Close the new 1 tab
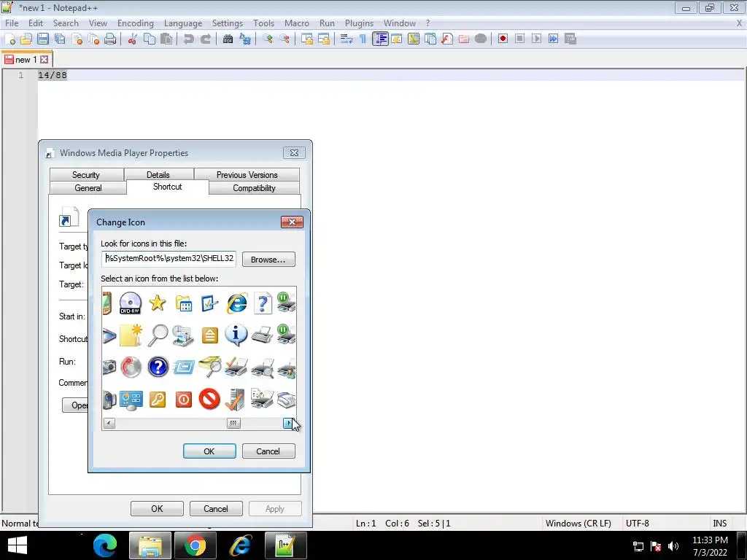This screenshot has width=747, height=560. coord(44,60)
